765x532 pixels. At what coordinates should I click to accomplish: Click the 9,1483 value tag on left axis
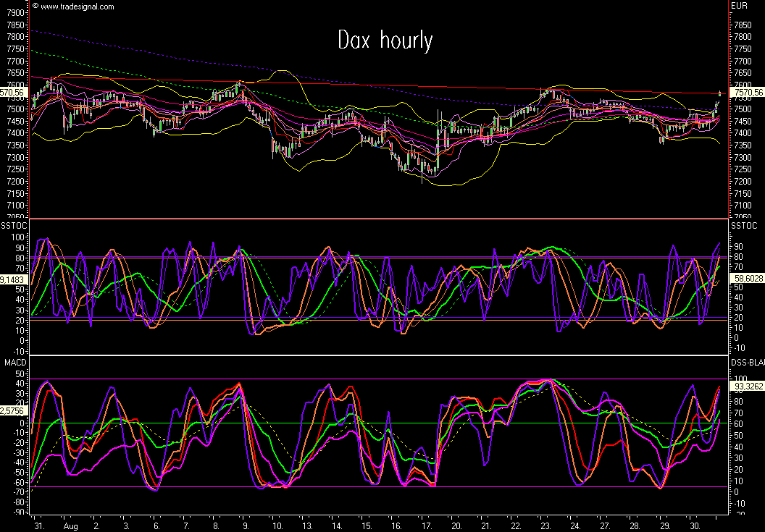pos(14,279)
